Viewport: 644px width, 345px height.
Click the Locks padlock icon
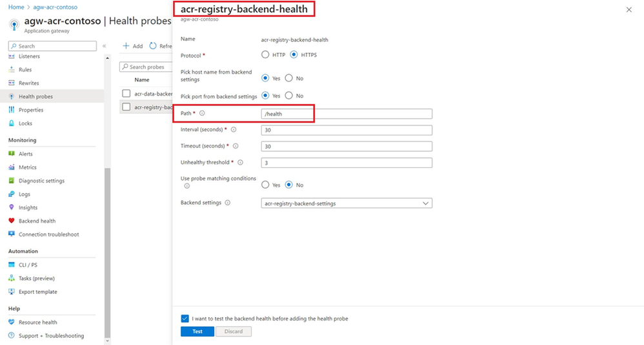(12, 123)
